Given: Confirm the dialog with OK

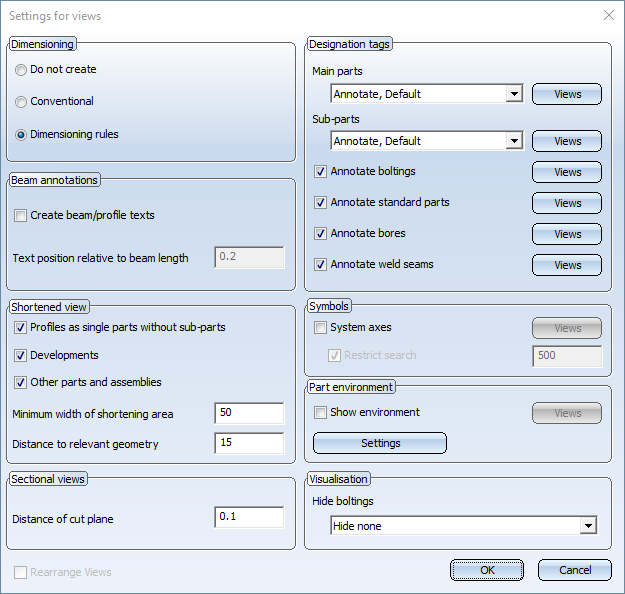Looking at the screenshot, I should click(x=487, y=570).
